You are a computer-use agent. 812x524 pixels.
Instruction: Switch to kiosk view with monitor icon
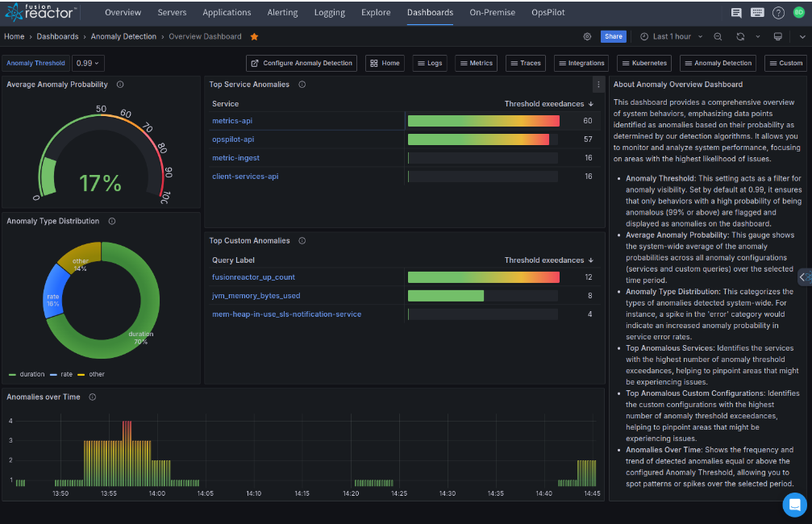click(x=777, y=36)
